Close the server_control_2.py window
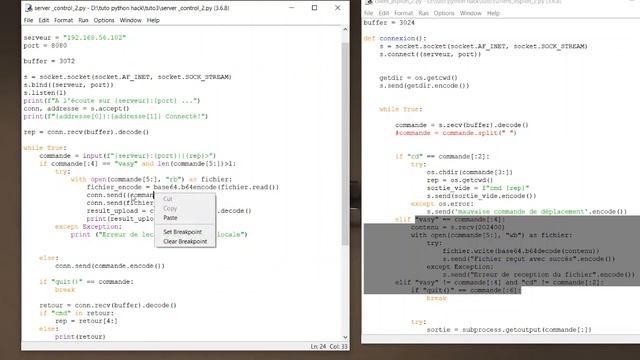Screen dimensions: 640x360 pyautogui.click(x=338, y=8)
